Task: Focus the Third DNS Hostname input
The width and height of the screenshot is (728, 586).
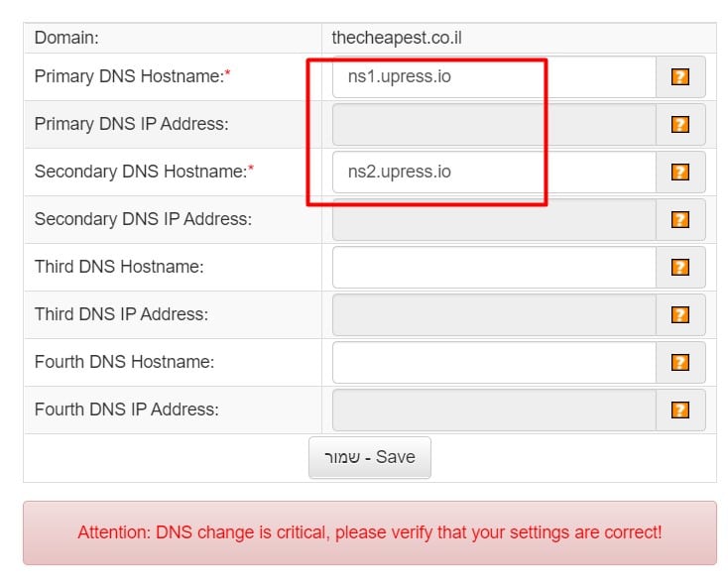Action: pos(494,267)
